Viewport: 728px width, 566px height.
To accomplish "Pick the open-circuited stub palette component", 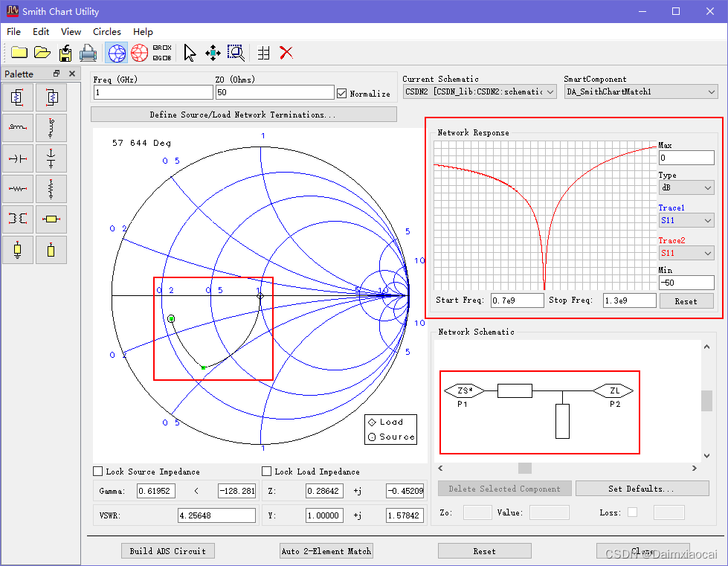I will [x=51, y=250].
